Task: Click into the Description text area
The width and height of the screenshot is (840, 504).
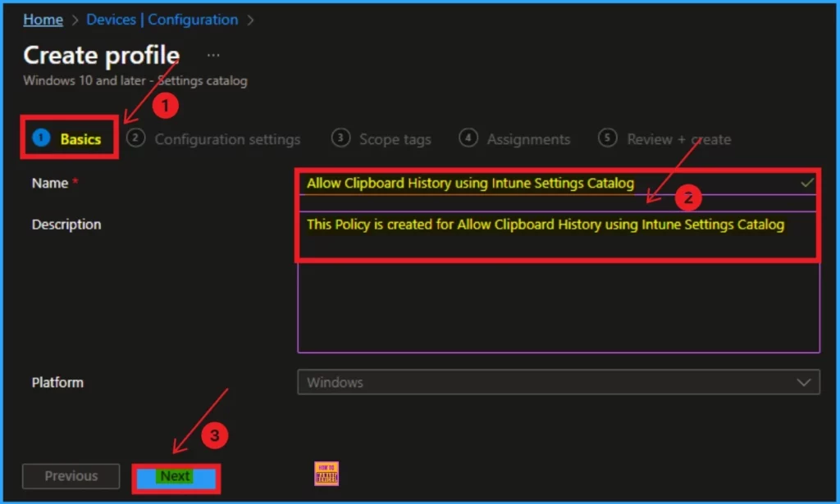Action: point(559,282)
